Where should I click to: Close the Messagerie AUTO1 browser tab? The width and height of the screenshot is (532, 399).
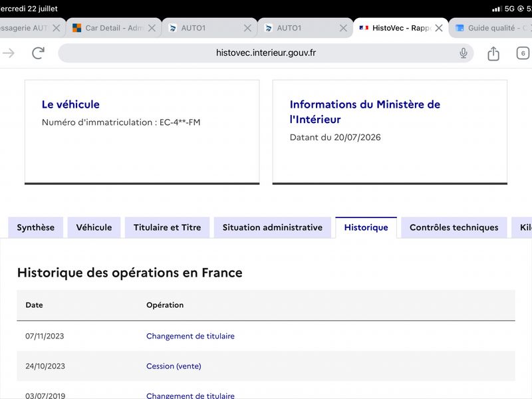coord(57,28)
